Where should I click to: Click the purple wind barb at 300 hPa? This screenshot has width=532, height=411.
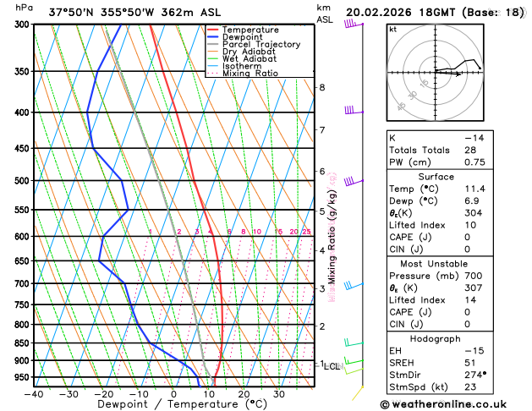(354, 24)
